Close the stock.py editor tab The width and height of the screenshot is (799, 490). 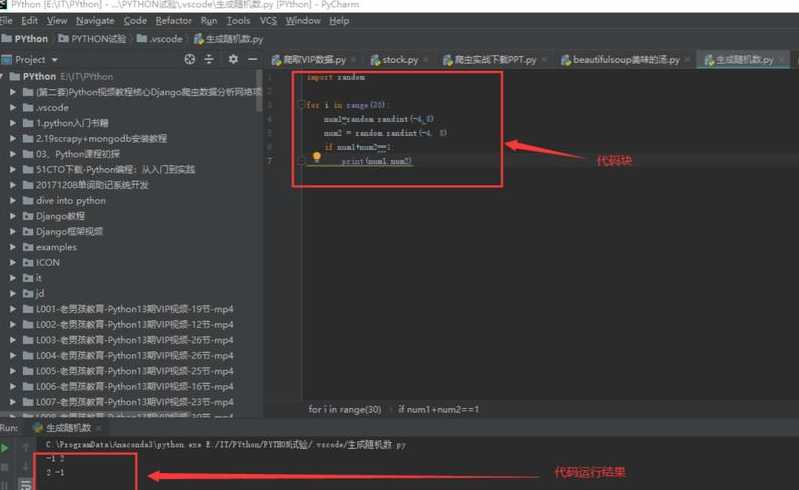[425, 60]
